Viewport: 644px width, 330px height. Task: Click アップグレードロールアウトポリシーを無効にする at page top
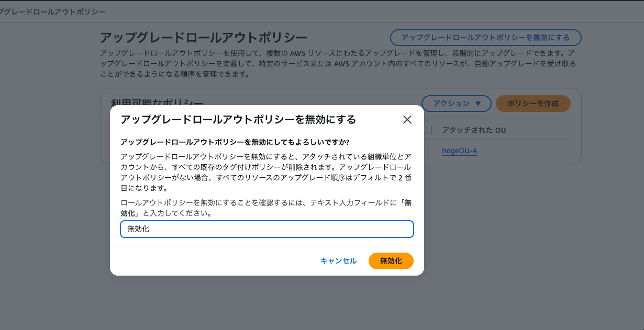[x=486, y=38]
